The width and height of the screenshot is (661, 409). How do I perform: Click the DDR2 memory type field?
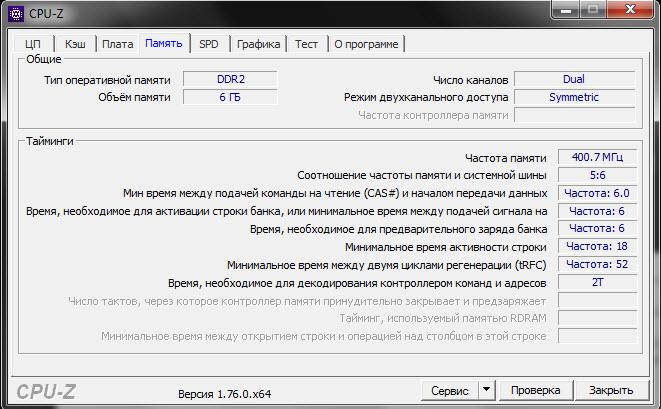coord(230,79)
